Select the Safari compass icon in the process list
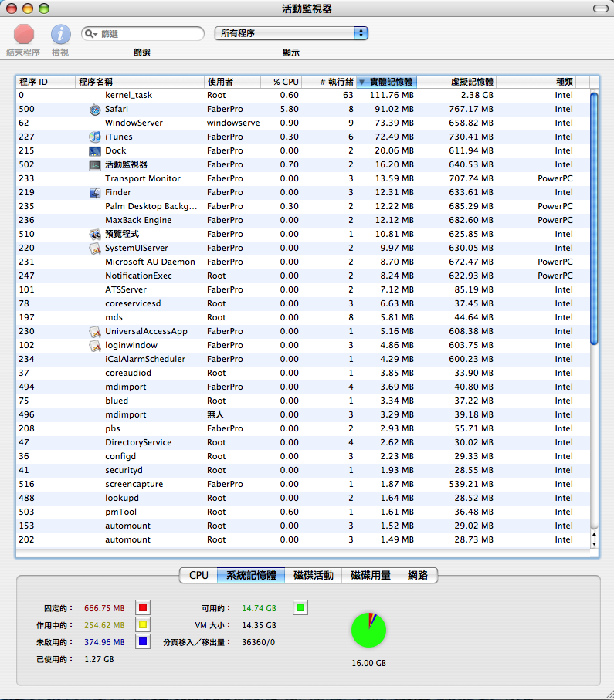This screenshot has height=700, width=614. click(95, 110)
